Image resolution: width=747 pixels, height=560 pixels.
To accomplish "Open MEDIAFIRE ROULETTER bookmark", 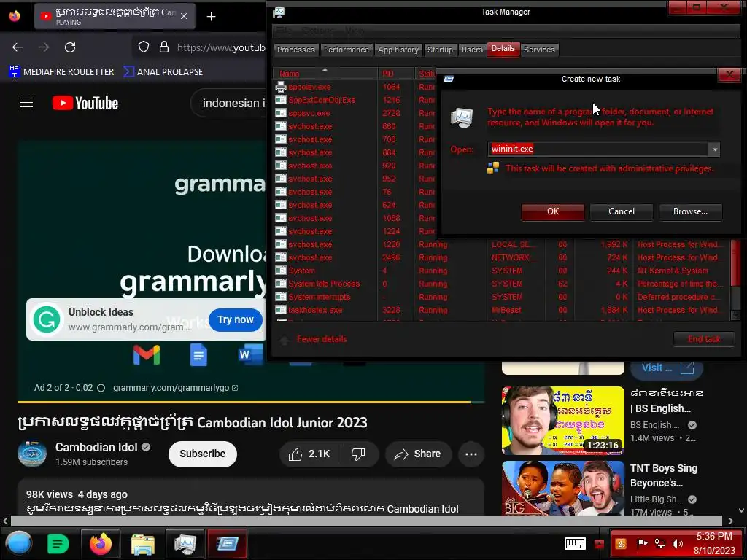I will coord(61,72).
